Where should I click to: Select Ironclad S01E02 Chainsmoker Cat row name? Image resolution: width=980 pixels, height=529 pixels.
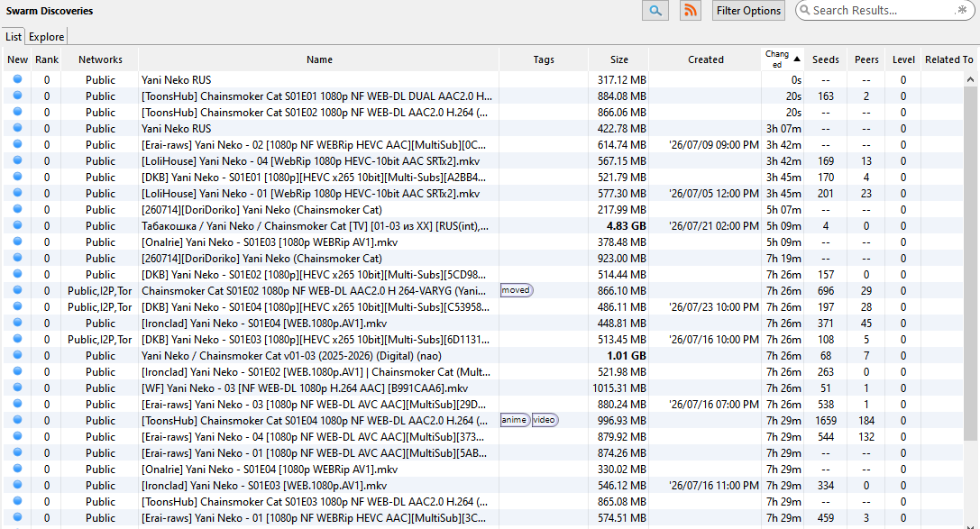(x=316, y=371)
